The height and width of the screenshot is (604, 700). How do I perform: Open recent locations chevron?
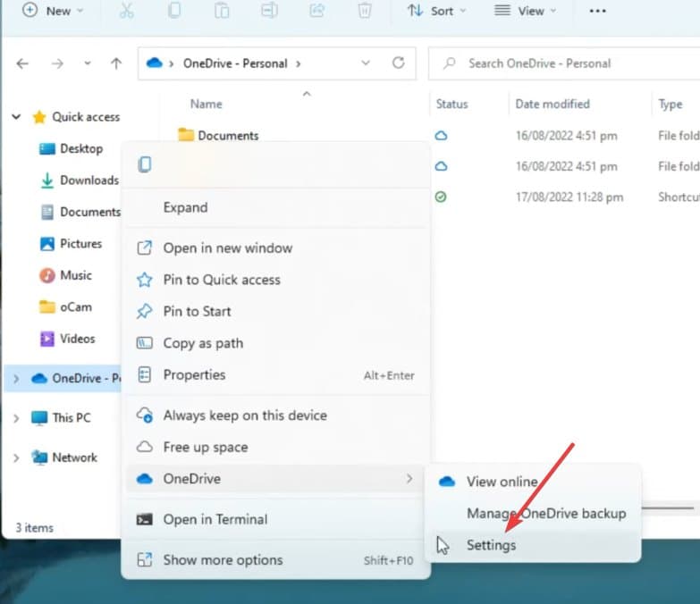[x=88, y=63]
